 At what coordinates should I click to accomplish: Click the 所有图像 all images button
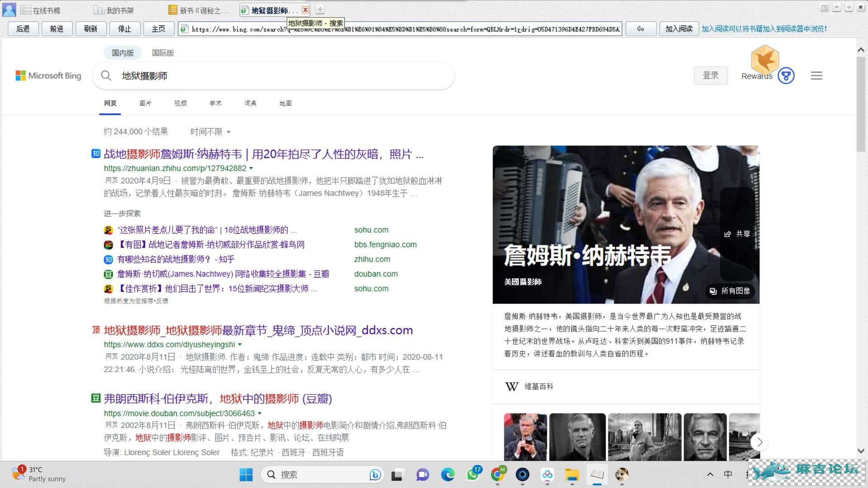(731, 291)
